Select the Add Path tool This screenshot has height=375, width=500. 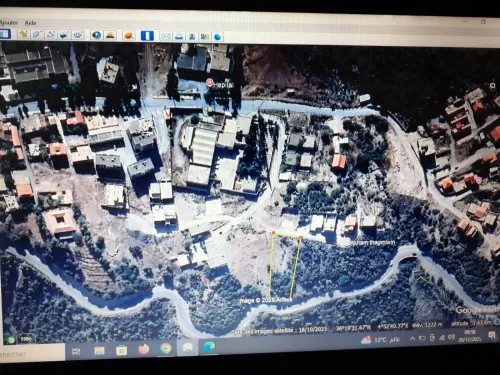tap(51, 34)
